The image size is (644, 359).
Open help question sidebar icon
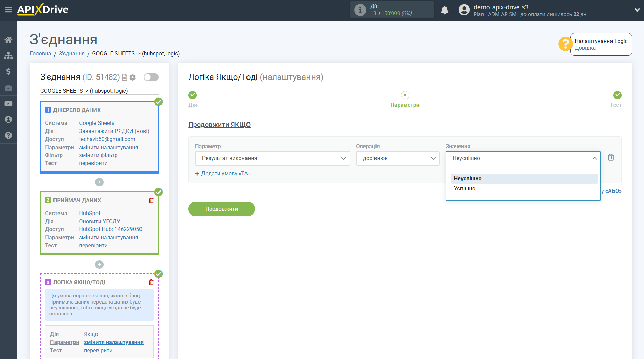8,135
